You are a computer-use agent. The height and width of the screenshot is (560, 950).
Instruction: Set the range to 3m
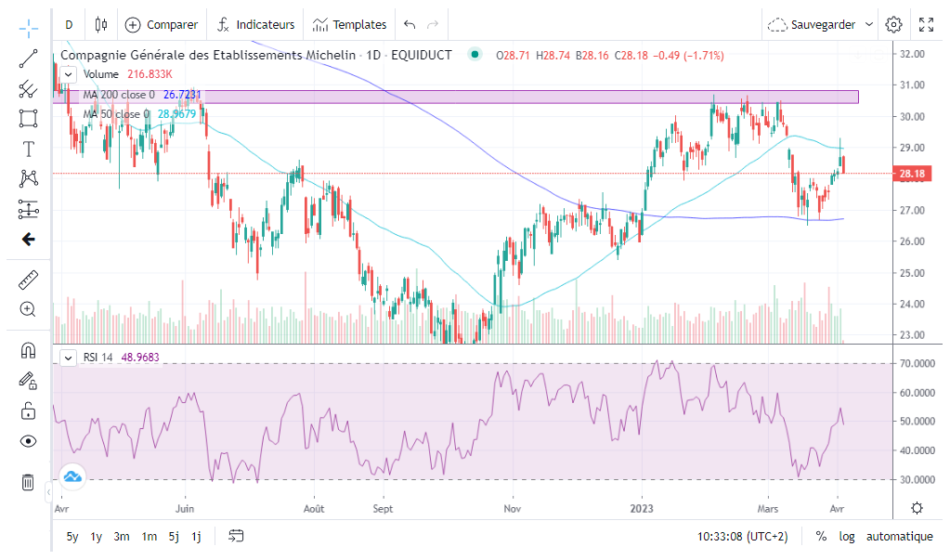[122, 536]
